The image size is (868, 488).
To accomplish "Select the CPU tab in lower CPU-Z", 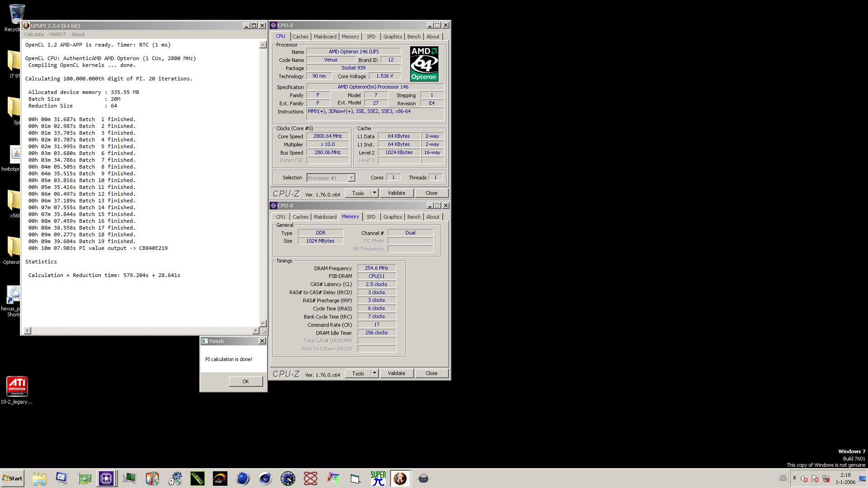I will tap(280, 217).
